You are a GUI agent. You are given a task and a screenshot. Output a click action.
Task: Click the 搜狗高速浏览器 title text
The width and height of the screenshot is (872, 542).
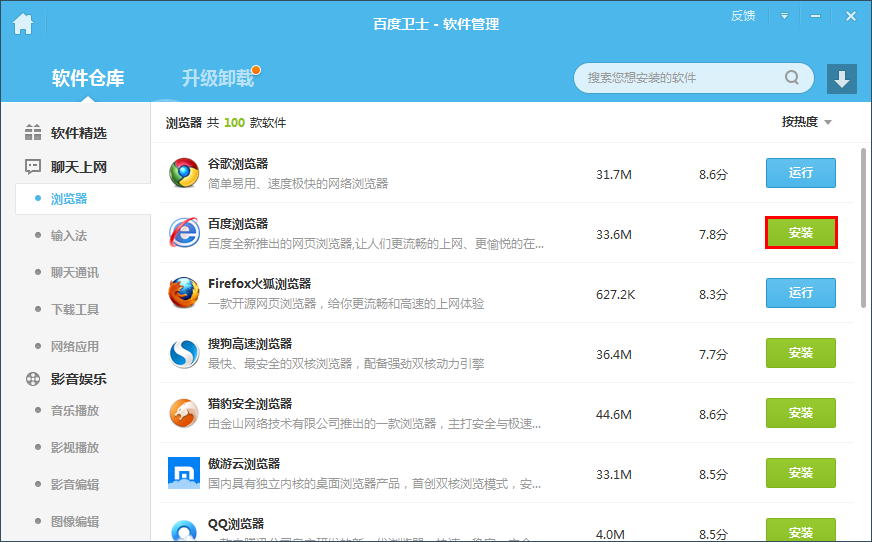tap(250, 344)
